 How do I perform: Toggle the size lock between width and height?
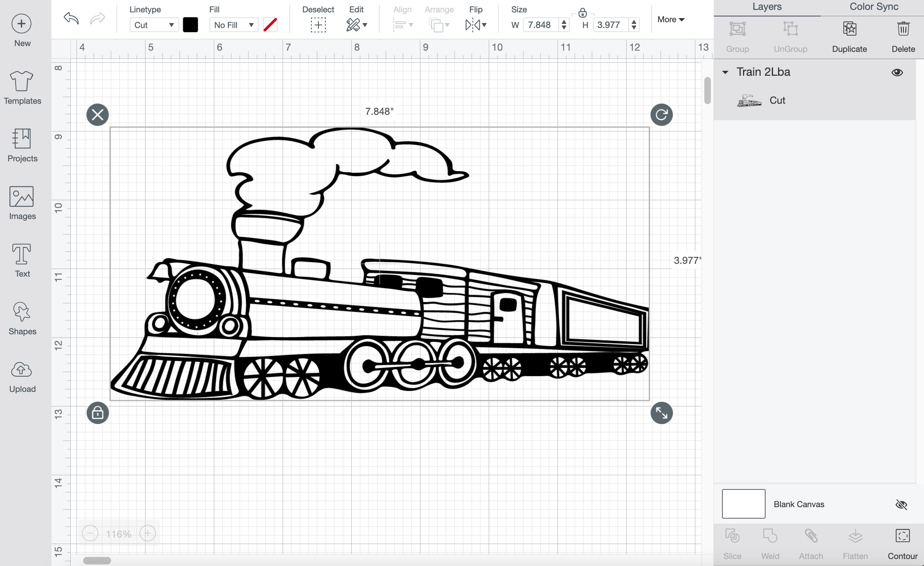583,13
